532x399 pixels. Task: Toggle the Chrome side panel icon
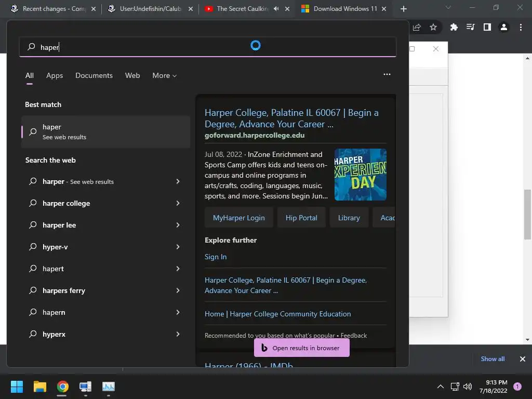(x=487, y=27)
